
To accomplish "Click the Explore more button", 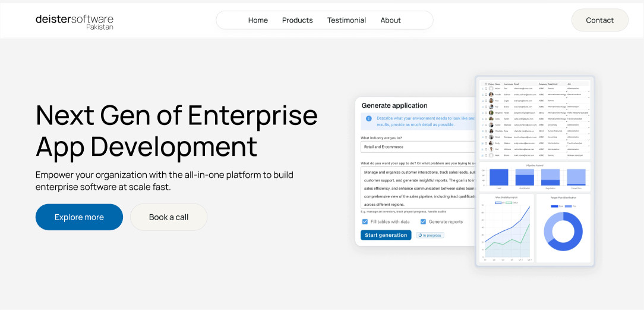I will pos(79,217).
